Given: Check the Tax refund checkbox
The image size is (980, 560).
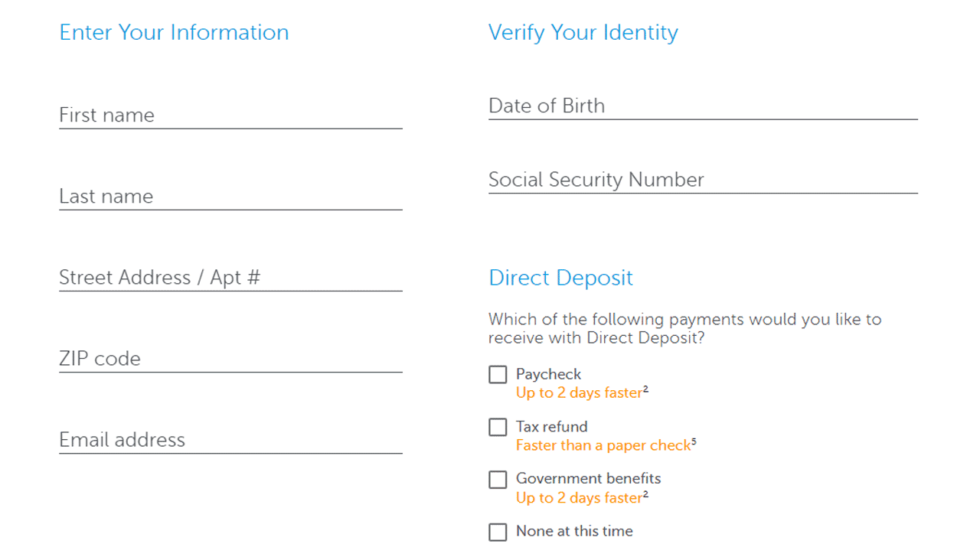Looking at the screenshot, I should click(497, 427).
